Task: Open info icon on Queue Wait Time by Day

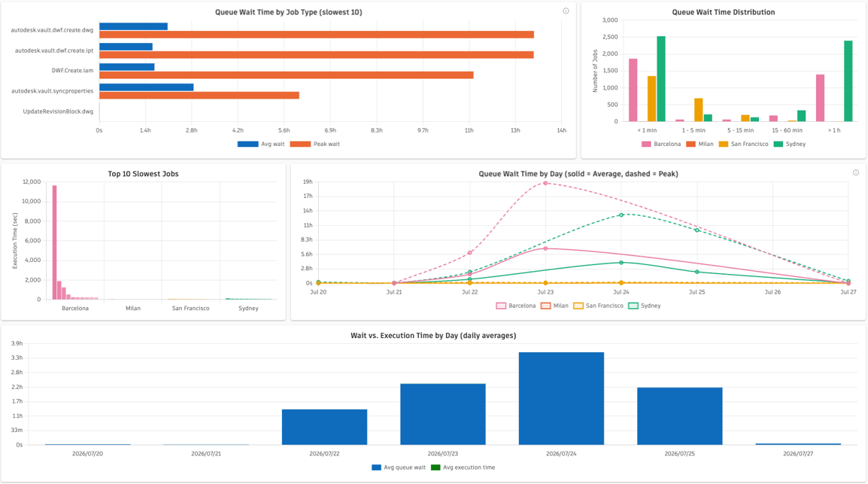Action: (856, 173)
